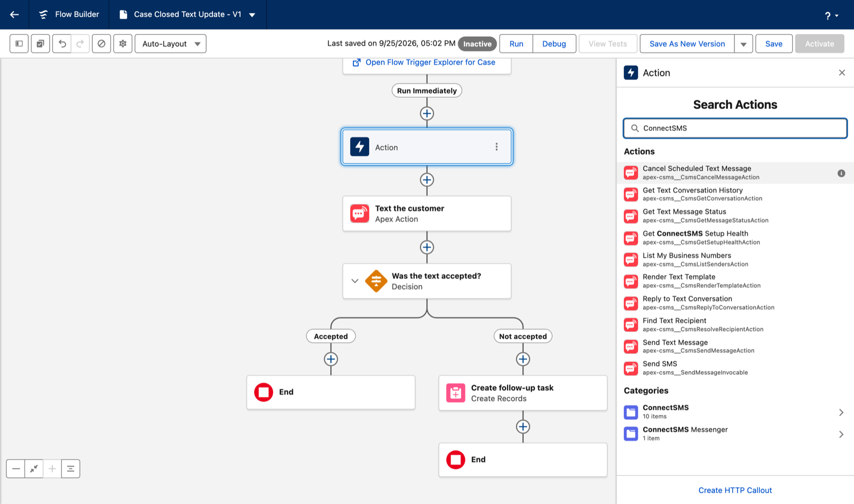Open the Auto-Layout dropdown
Image resolution: width=854 pixels, height=504 pixels.
(171, 44)
